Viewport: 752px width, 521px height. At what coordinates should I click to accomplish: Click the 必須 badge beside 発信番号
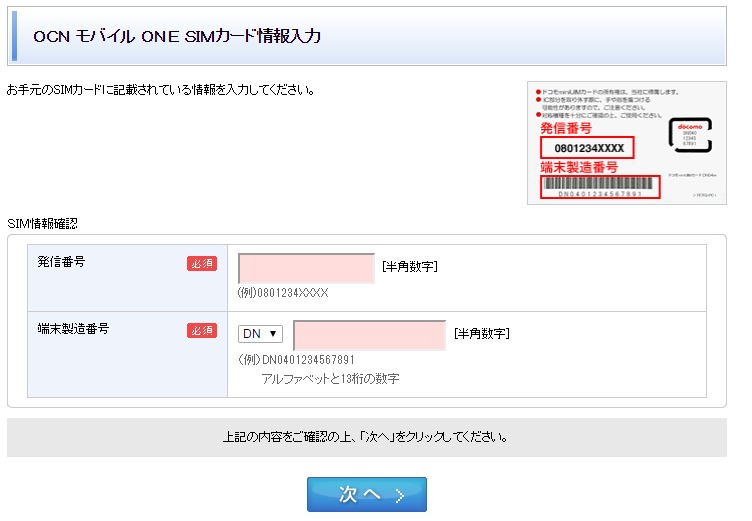point(202,263)
